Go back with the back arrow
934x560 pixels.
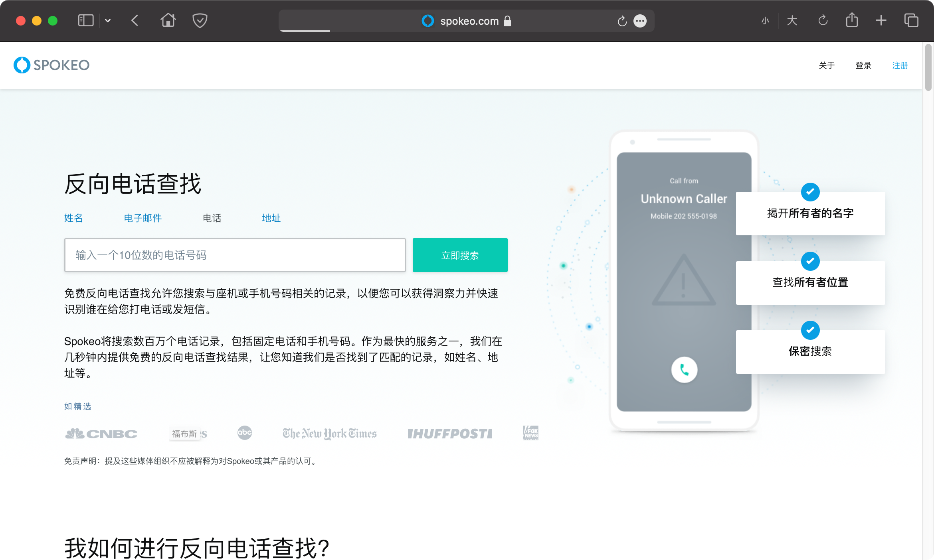click(135, 20)
